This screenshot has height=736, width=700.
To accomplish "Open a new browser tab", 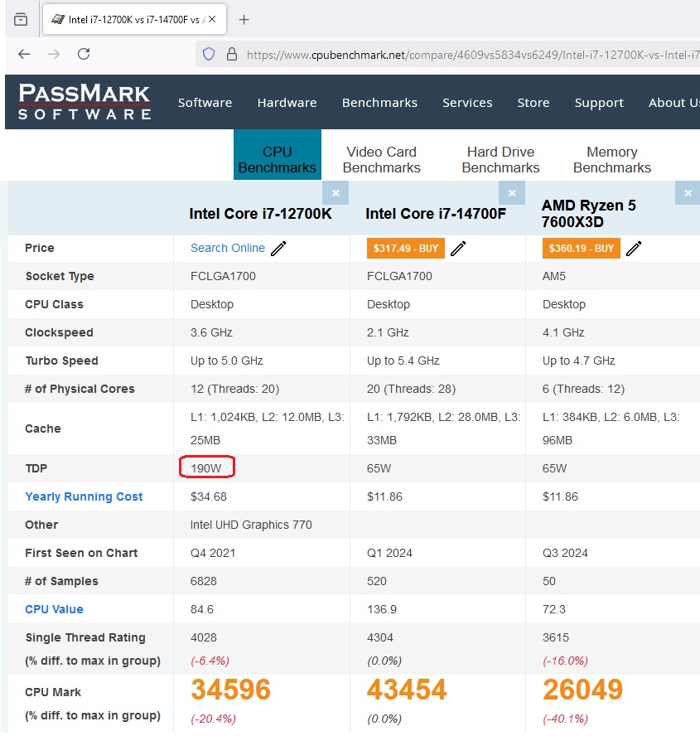I will (244, 20).
